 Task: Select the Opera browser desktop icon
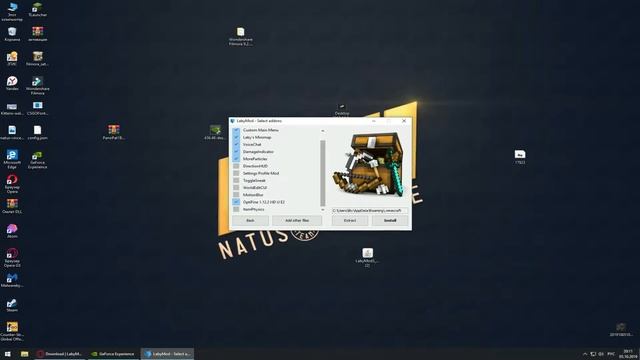[x=12, y=184]
